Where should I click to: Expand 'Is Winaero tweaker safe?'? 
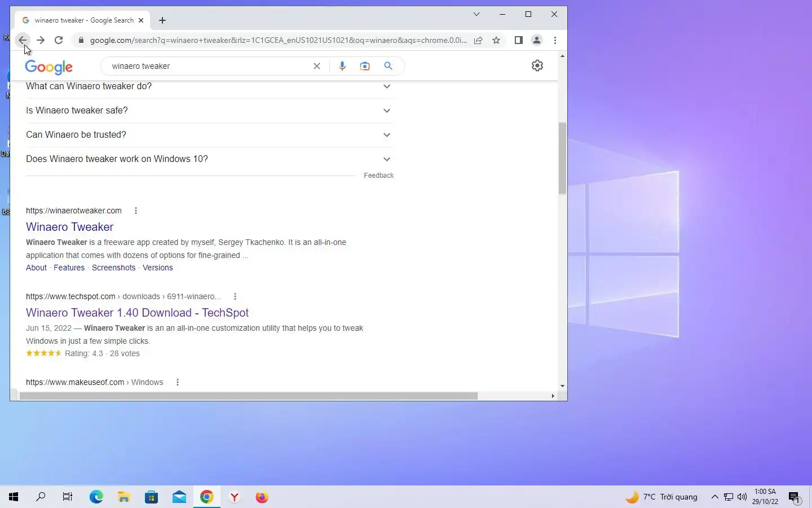coord(210,111)
